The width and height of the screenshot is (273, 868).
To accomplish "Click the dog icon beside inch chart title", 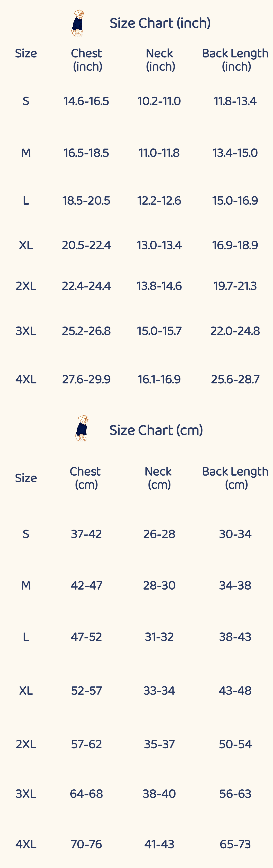I will 78,23.
